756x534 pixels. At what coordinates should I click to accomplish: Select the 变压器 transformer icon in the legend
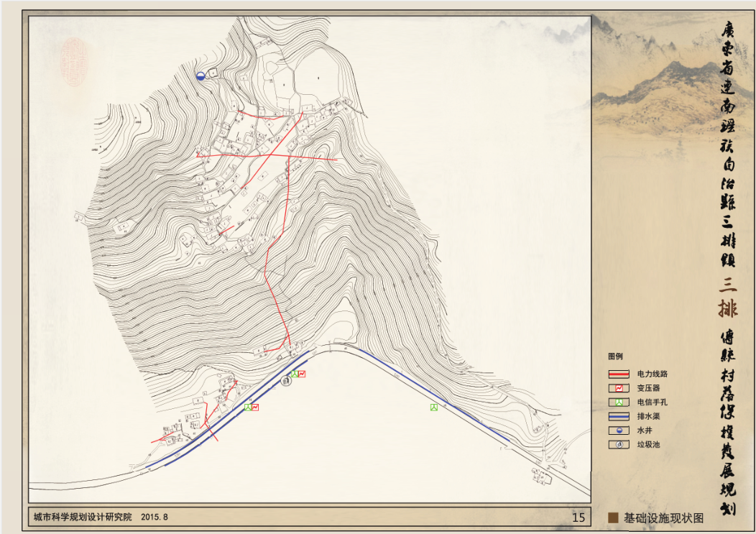(x=618, y=388)
